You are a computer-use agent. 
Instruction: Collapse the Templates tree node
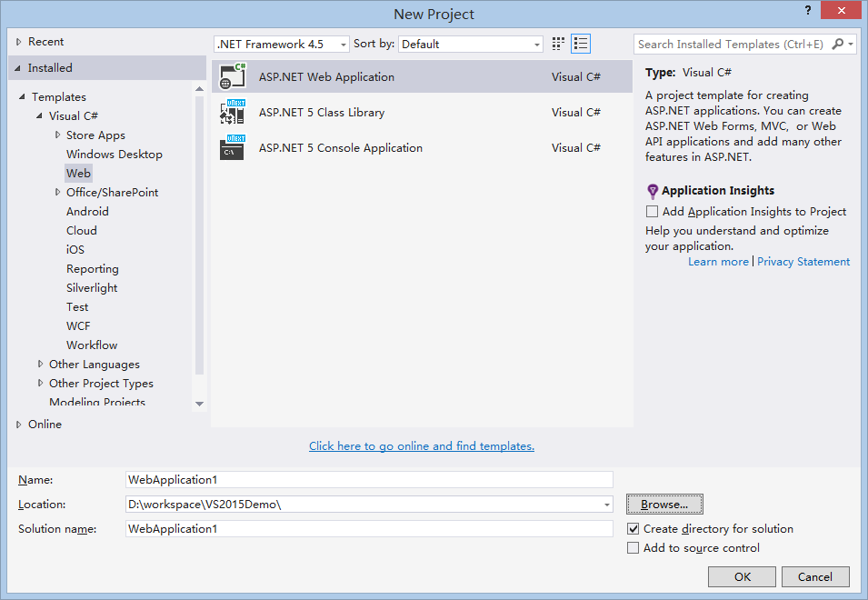point(22,97)
